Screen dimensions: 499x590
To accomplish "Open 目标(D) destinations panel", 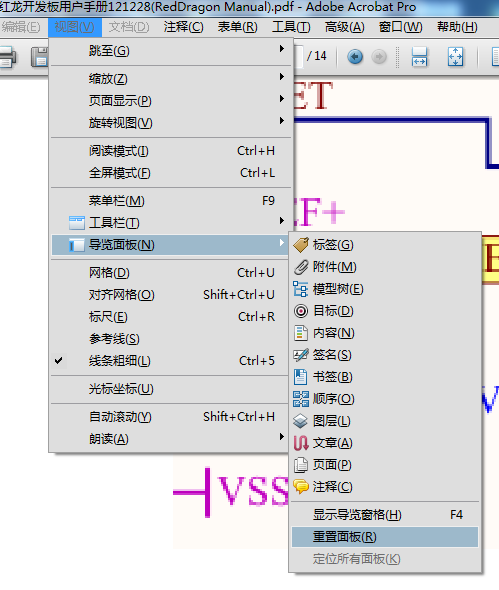I will pos(385,311).
